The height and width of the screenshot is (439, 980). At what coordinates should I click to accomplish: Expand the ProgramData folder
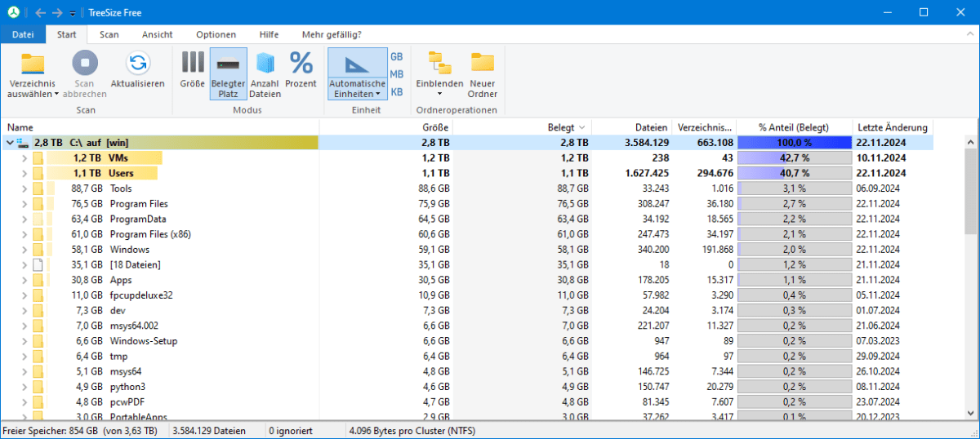24,219
